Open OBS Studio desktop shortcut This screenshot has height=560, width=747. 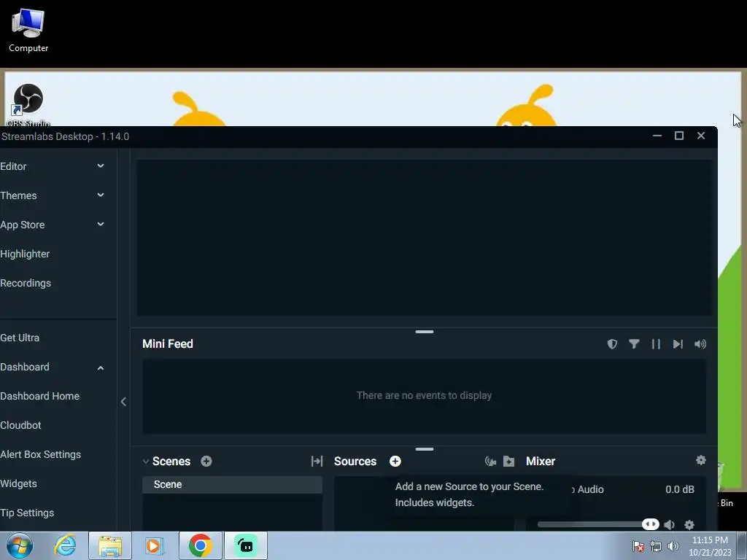point(28,105)
